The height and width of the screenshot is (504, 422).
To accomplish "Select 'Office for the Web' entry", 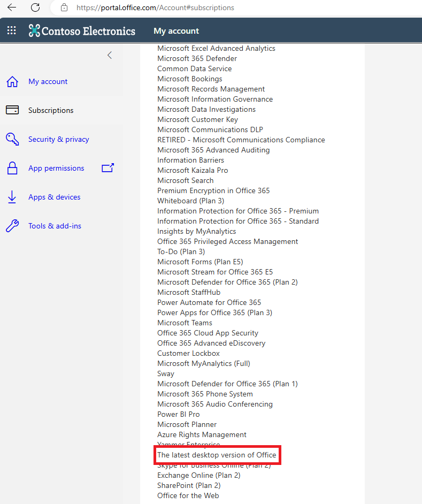I will pos(188,496).
